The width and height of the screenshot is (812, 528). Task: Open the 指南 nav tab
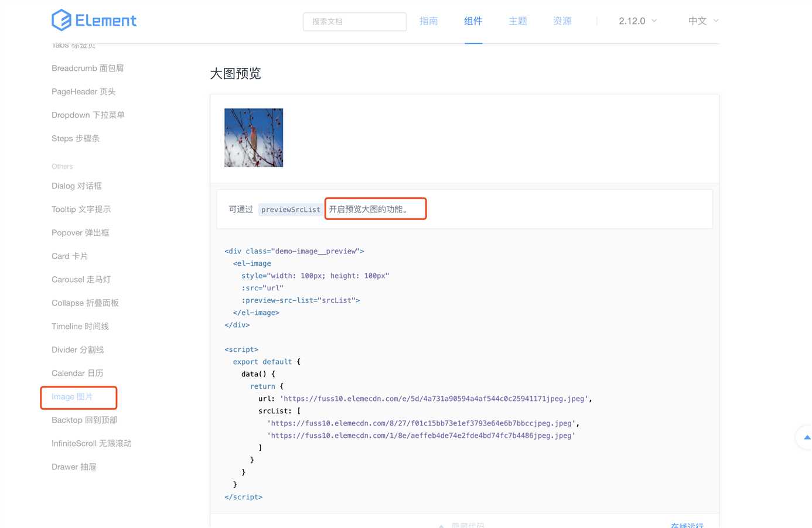click(x=429, y=21)
